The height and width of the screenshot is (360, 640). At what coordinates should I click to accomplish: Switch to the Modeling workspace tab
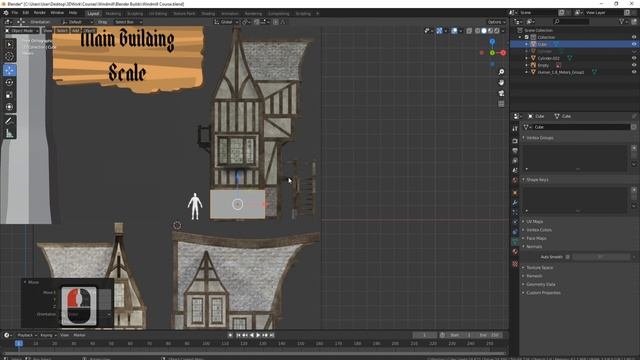coord(113,13)
